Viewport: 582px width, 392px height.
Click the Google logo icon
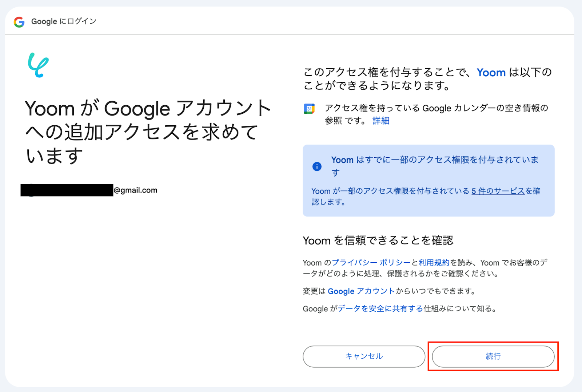[19, 22]
